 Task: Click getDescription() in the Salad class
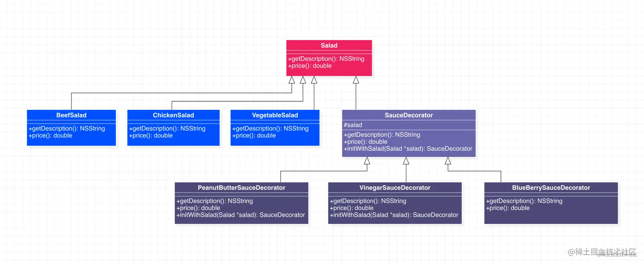326,59
